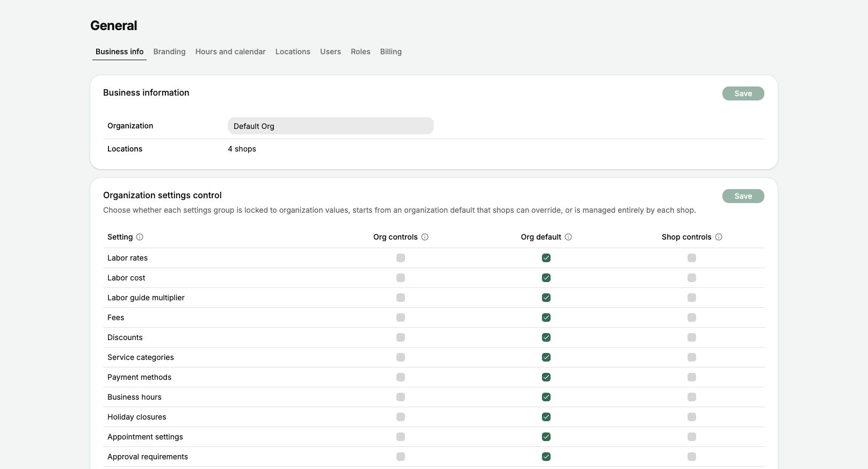Enable Shop controls for Labor guide multiplier
868x469 pixels.
click(x=692, y=298)
